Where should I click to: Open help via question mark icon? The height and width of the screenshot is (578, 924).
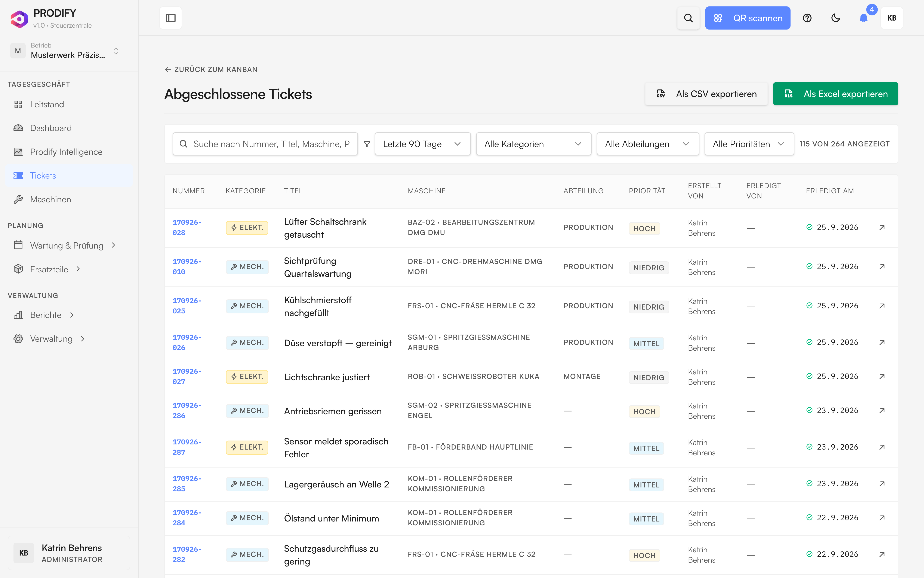click(x=807, y=18)
